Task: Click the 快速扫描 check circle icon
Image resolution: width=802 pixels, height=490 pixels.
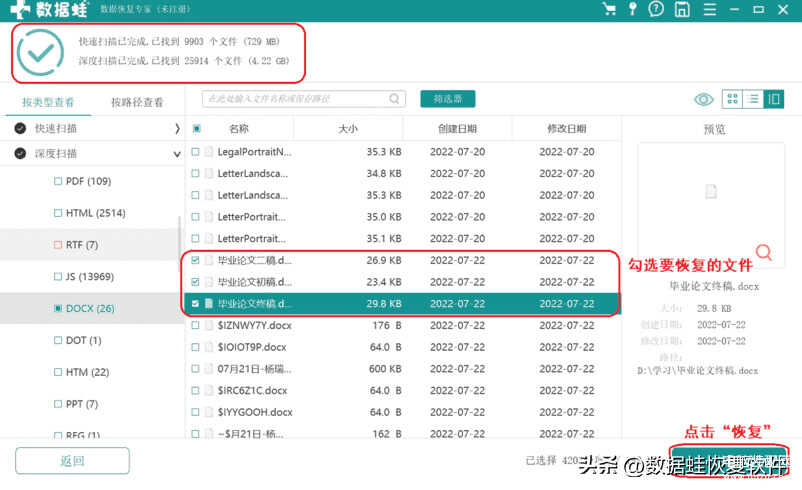Action: 20,128
